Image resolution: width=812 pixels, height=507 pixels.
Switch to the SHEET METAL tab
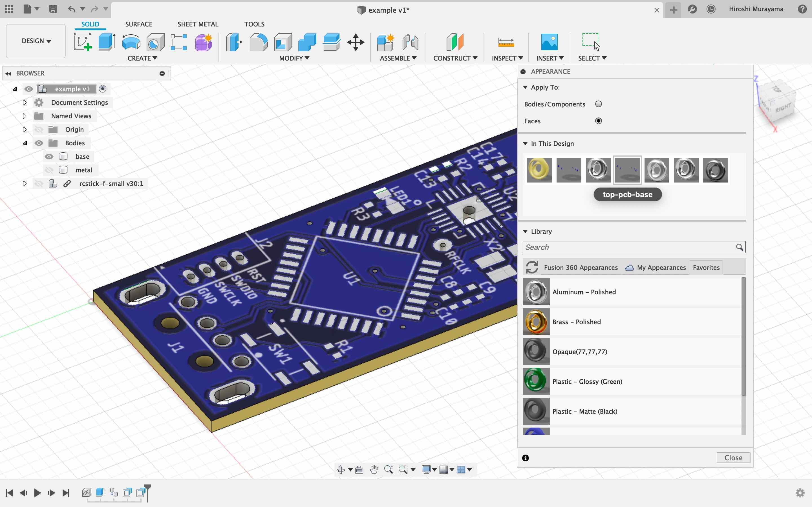[x=198, y=24]
